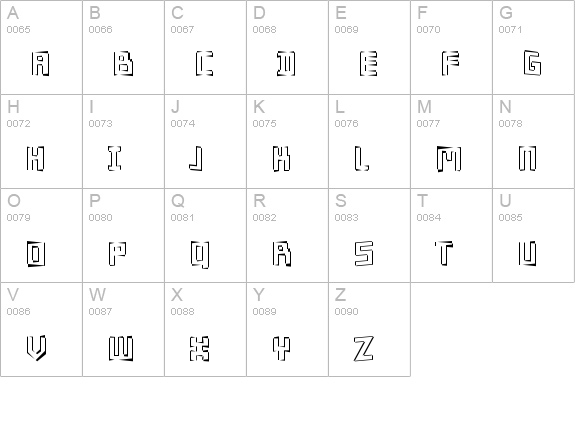Click the S glyph preview
The width and height of the screenshot is (575, 421).
364,253
